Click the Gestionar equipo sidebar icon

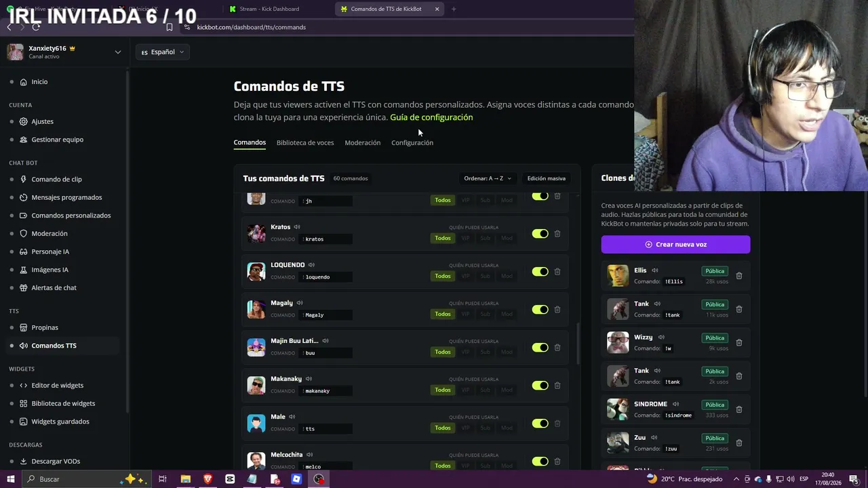pos(23,140)
